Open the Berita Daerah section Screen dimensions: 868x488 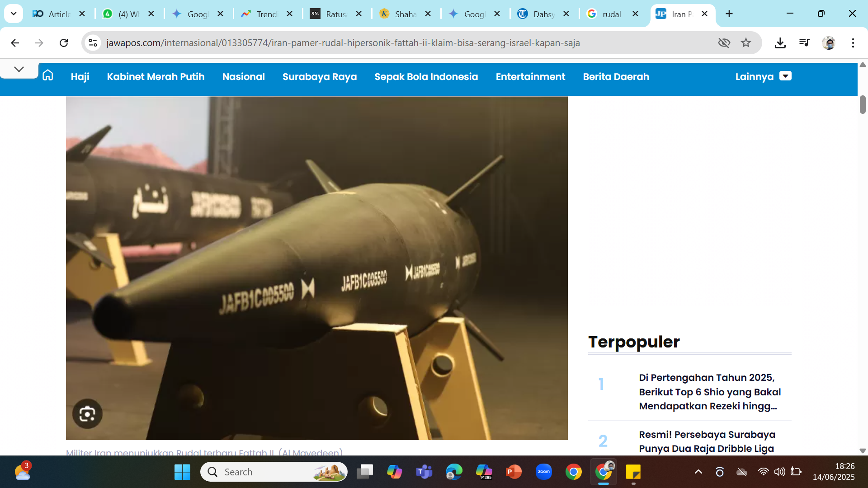pyautogui.click(x=616, y=77)
